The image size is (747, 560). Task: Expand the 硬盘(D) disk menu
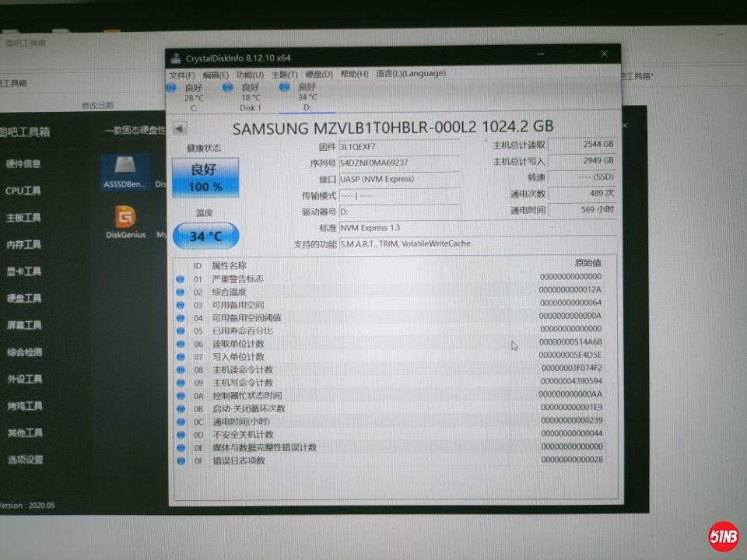318,75
